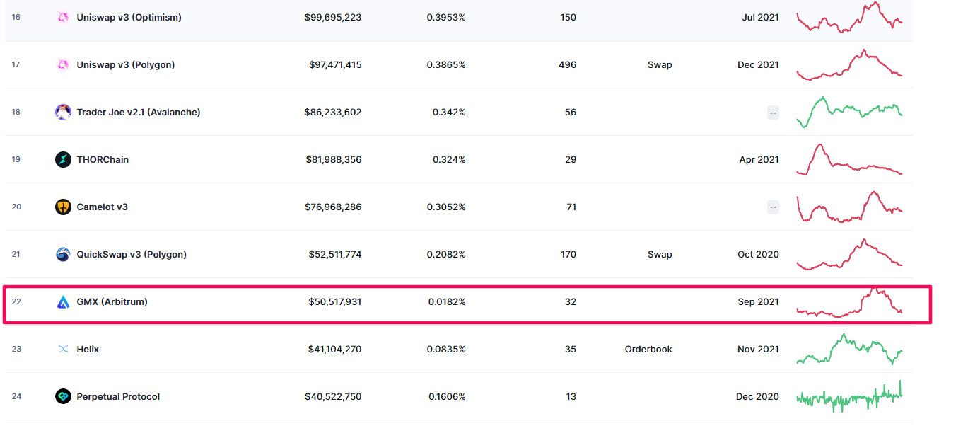Image resolution: width=980 pixels, height=426 pixels.
Task: Click the Camelot v3 shield icon
Action: click(x=63, y=207)
